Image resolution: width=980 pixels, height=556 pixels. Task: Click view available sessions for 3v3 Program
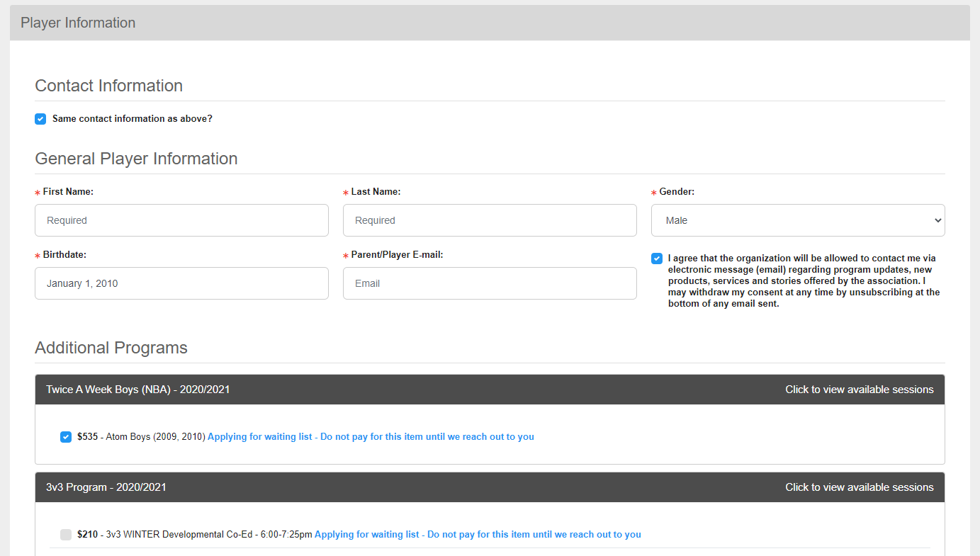[859, 487]
